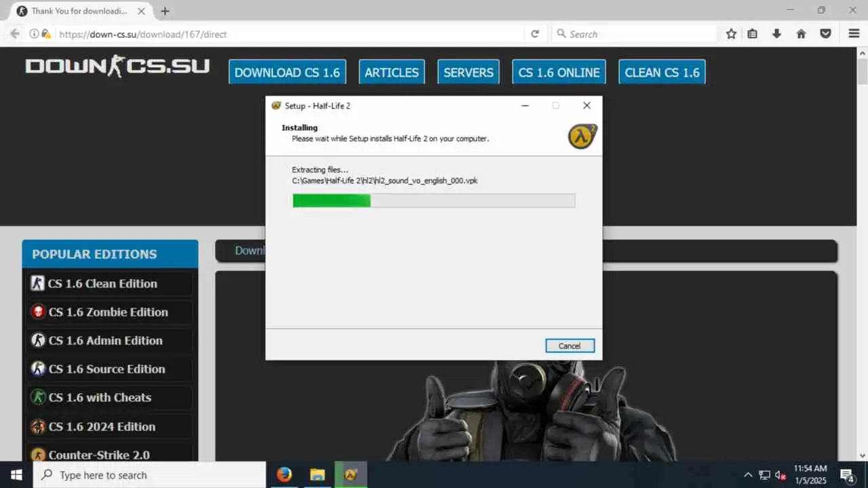This screenshot has height=488, width=868.
Task: Open CS 1.6 Admin Edition link
Action: [x=105, y=340]
